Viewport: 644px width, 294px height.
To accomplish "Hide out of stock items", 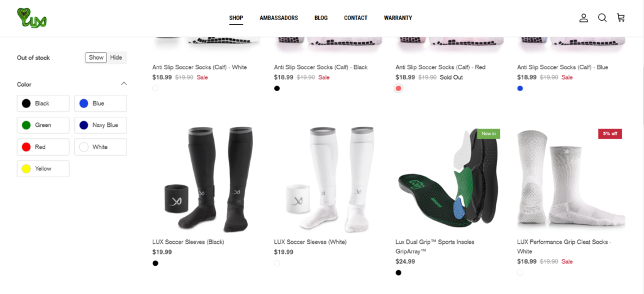I will [x=116, y=57].
